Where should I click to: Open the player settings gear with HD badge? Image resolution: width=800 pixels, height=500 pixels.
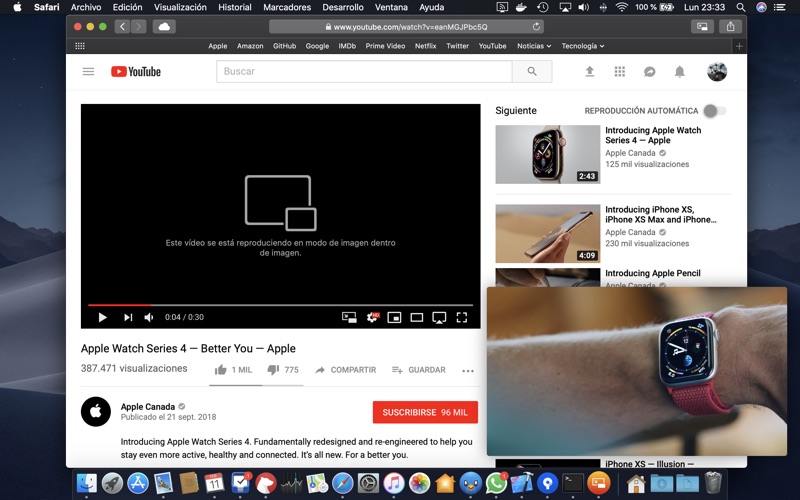point(373,317)
